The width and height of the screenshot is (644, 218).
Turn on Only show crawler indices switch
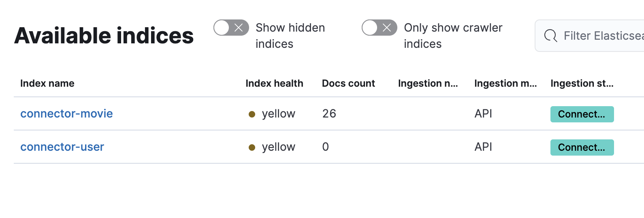click(x=379, y=28)
